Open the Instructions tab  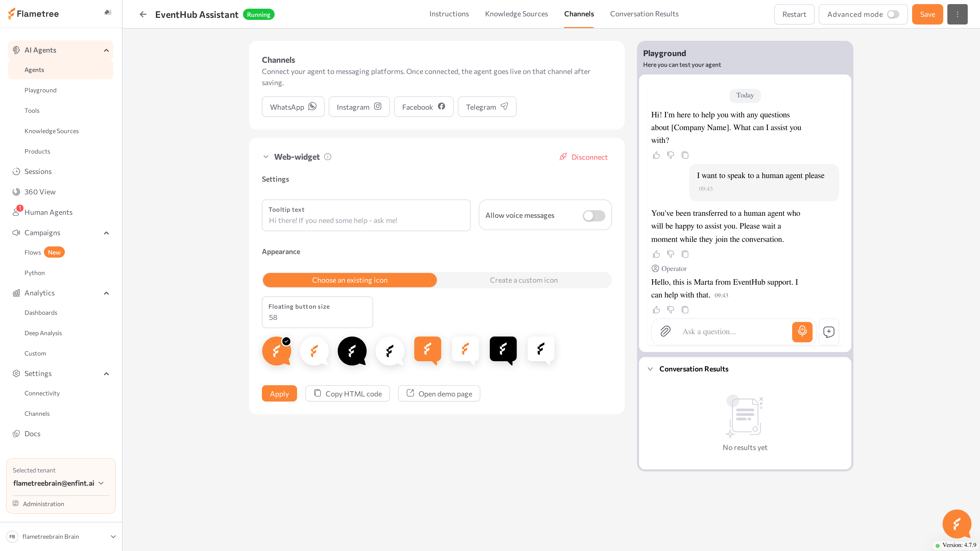tap(449, 14)
